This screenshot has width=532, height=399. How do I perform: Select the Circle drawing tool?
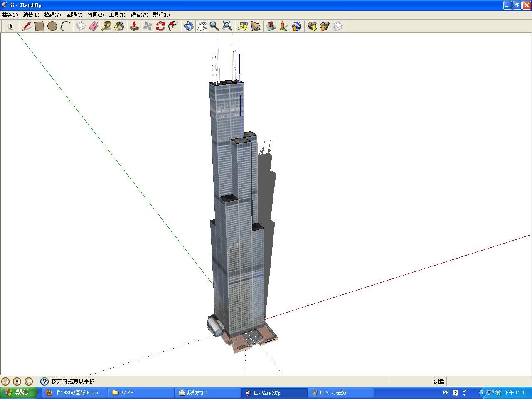tap(52, 26)
